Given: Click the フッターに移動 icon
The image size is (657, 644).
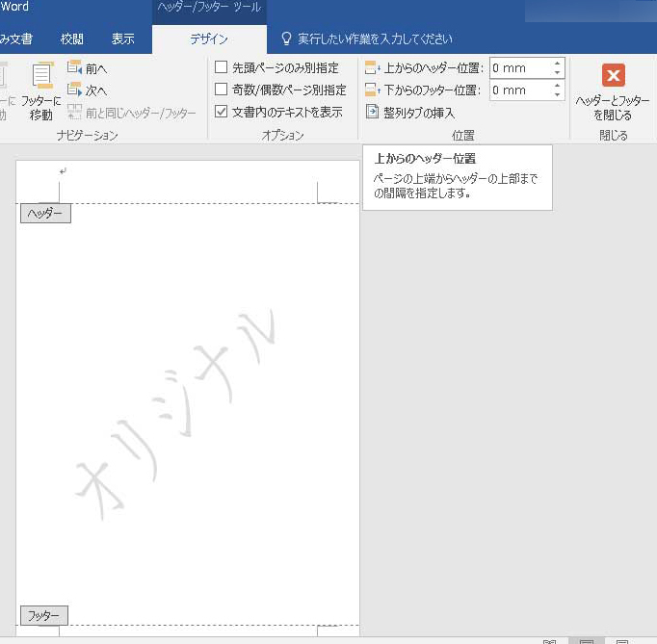Looking at the screenshot, I should pos(40,77).
